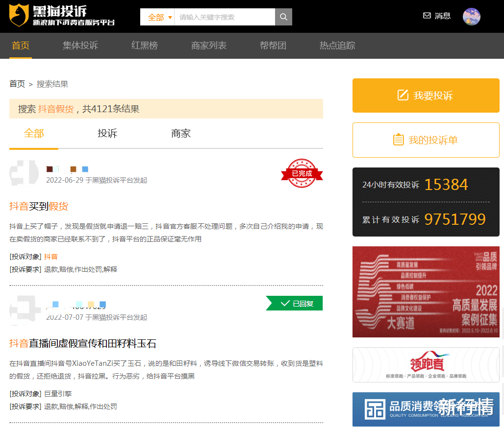Viewport: 504px width, 429px height.
Task: Click the 巨量引擎 complaint target link
Action: pyautogui.click(x=58, y=394)
